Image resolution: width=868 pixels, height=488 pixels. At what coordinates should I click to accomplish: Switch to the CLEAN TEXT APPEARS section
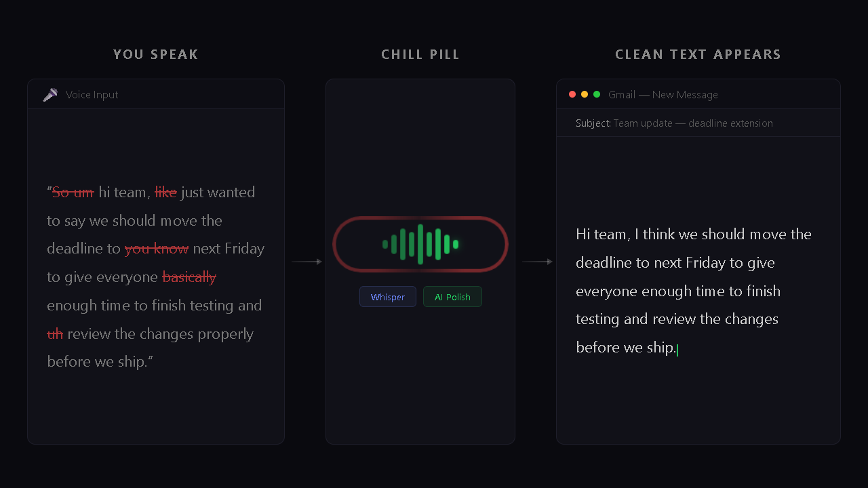click(698, 54)
